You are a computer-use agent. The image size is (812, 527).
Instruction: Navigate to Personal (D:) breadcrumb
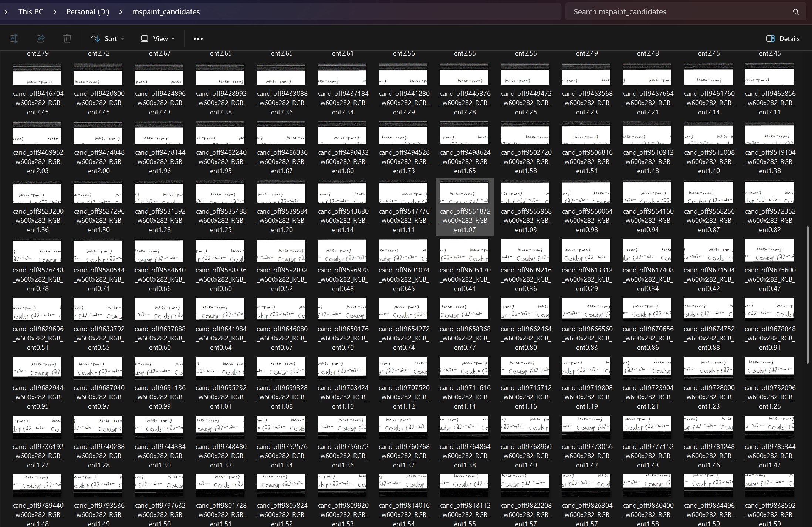click(x=88, y=12)
